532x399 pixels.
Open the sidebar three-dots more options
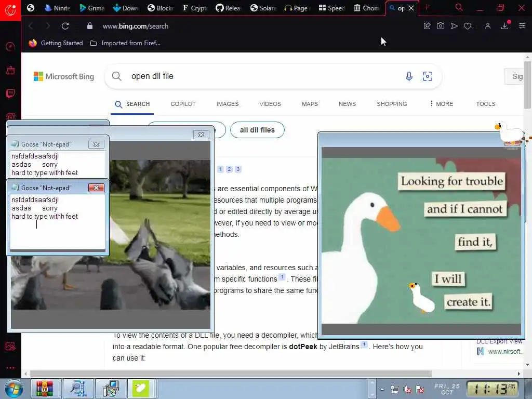click(10, 368)
